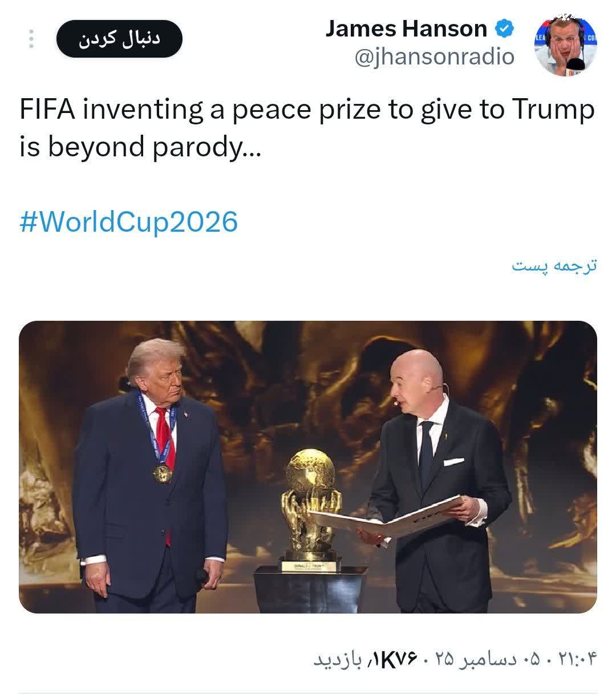Screen dimensions: 616x694
Task: Click ترجمه پست to translate post
Action: click(554, 266)
